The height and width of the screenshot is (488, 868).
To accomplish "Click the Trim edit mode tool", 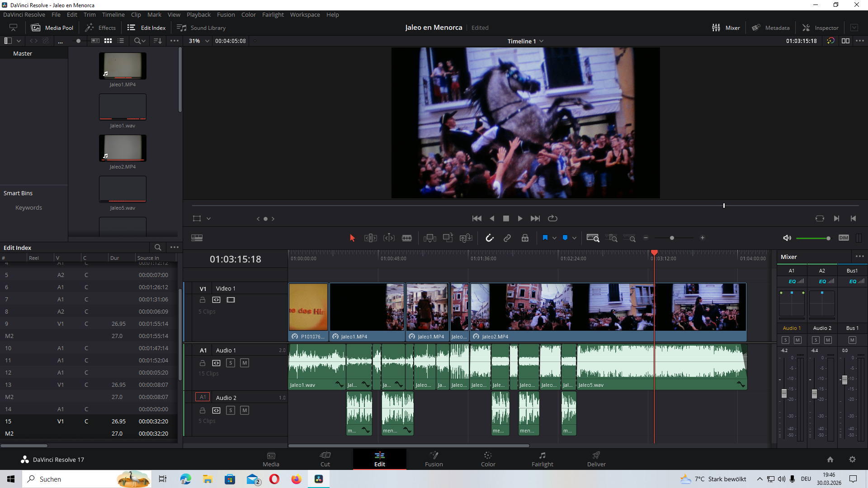I will pos(370,238).
